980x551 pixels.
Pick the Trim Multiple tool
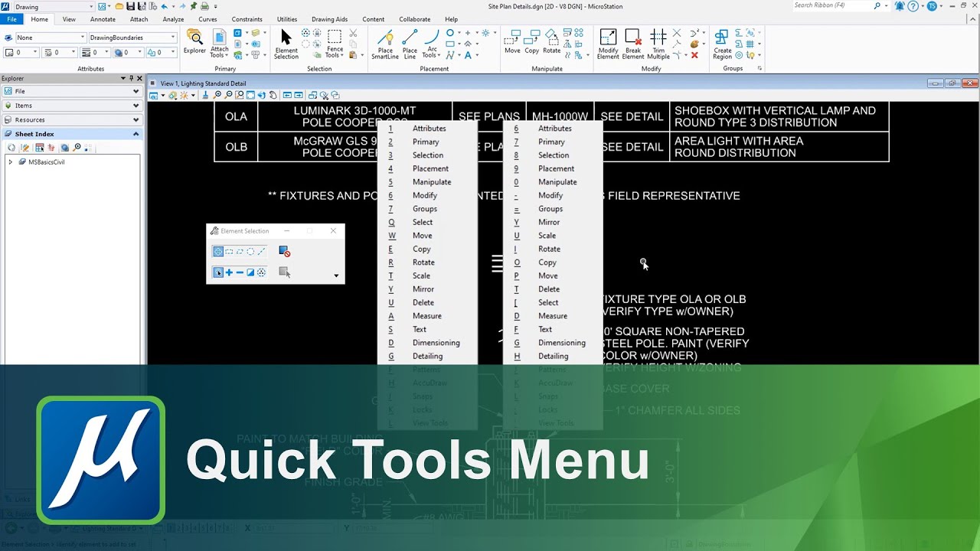coord(658,44)
